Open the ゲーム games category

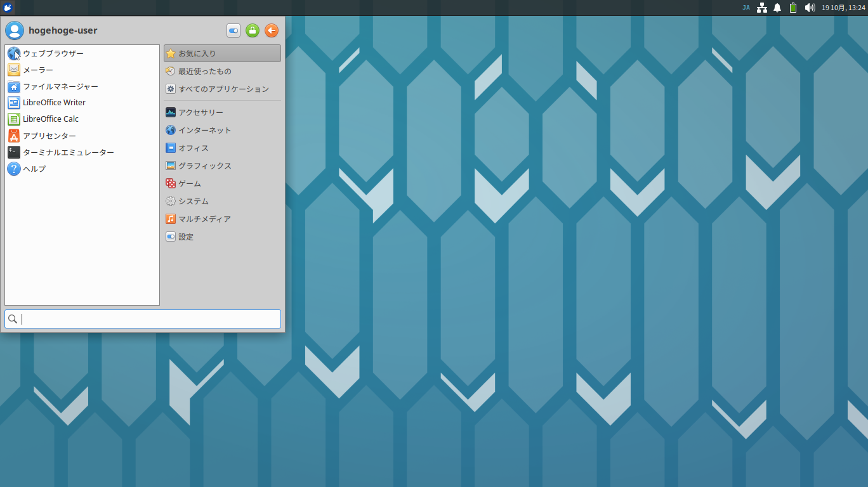coord(222,183)
